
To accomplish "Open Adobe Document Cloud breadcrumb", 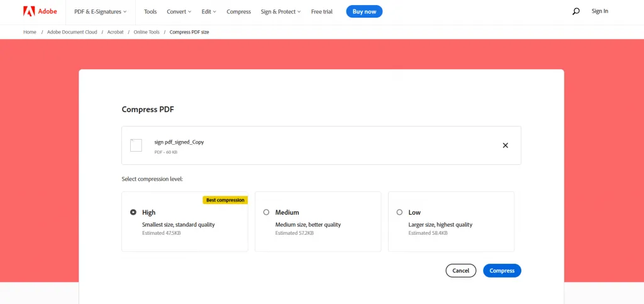I will click(72, 32).
